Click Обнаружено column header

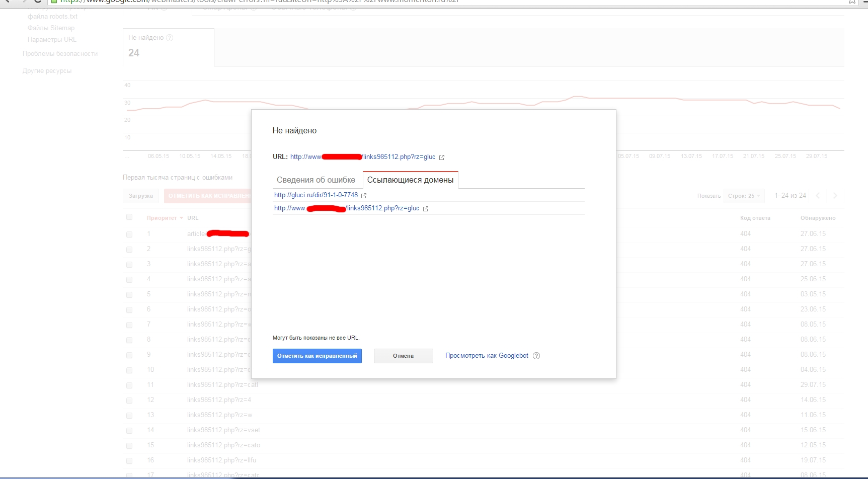[818, 218]
